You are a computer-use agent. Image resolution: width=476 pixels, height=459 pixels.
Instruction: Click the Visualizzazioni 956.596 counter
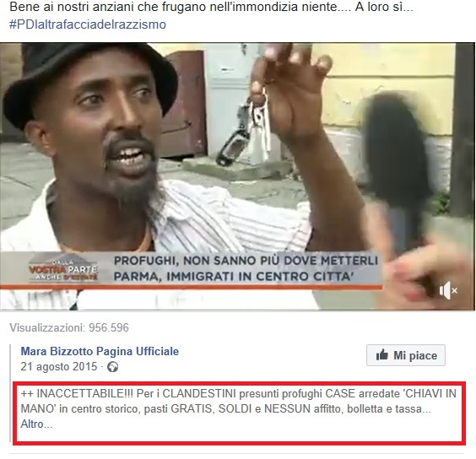coord(69,327)
